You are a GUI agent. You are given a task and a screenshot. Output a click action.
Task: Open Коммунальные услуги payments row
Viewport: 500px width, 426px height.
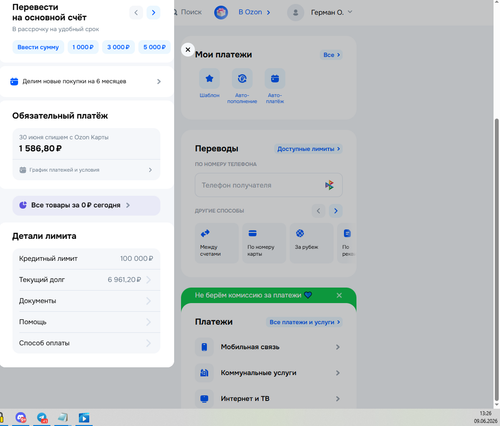tap(269, 373)
